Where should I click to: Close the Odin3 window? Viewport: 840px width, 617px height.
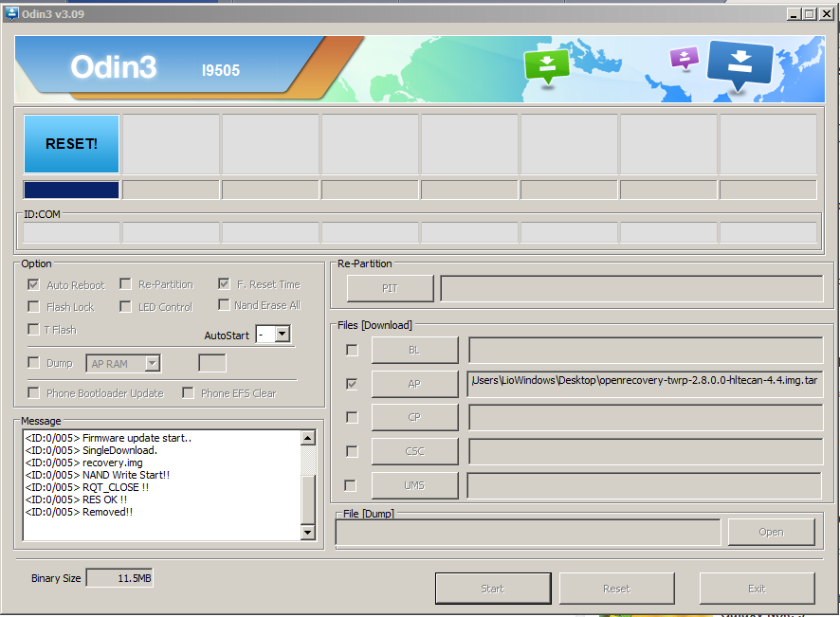(827, 14)
